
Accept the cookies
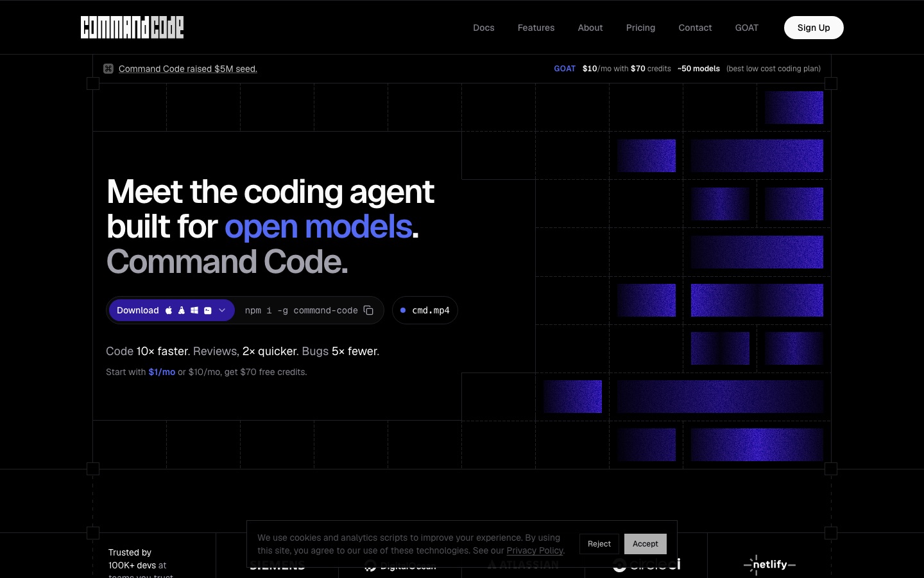[x=646, y=544]
